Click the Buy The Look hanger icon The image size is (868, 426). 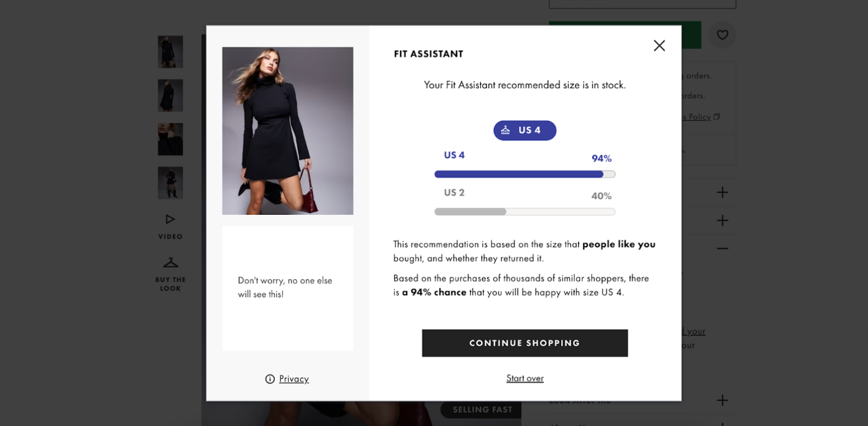coord(170,262)
